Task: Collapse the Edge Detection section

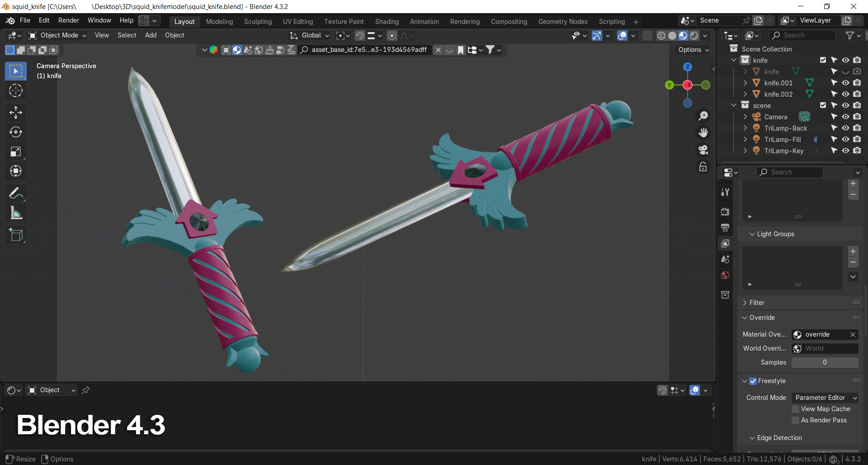Action: (752, 438)
